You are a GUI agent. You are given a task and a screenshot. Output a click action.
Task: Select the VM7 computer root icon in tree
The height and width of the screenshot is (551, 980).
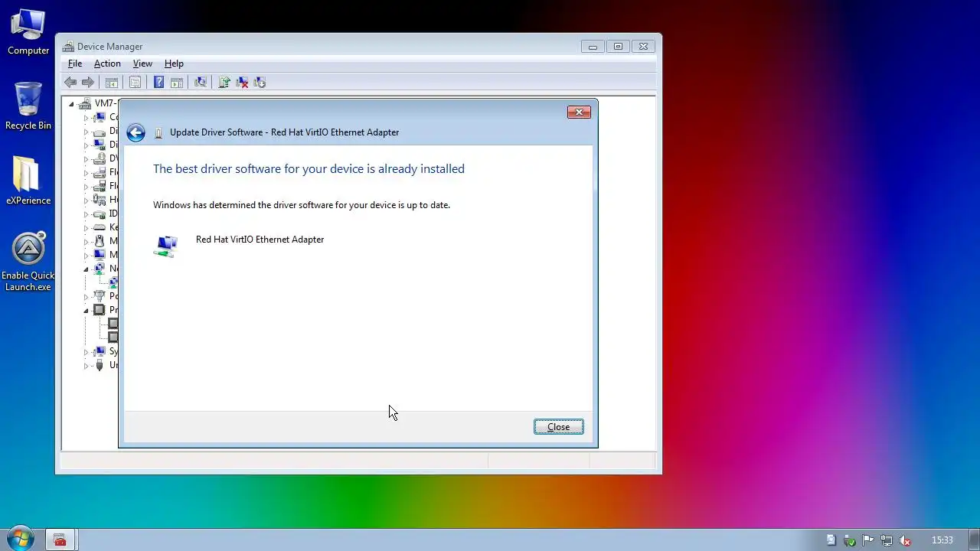pyautogui.click(x=85, y=103)
